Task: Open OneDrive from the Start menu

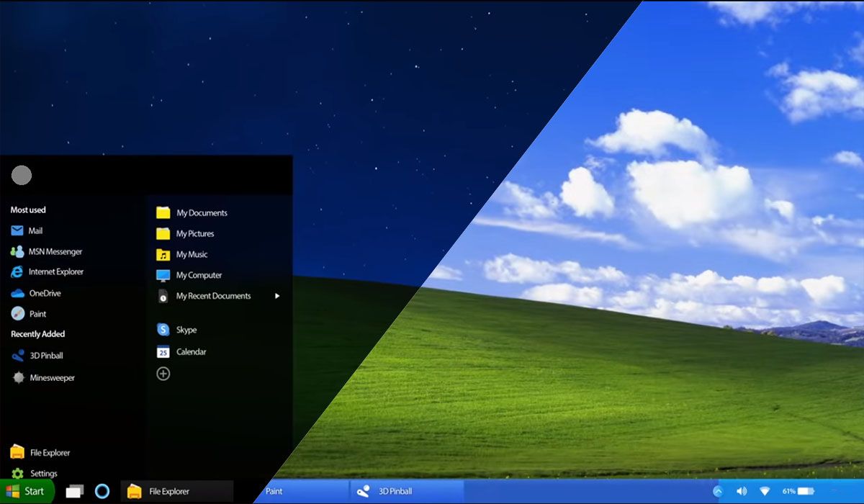Action: tap(35, 293)
